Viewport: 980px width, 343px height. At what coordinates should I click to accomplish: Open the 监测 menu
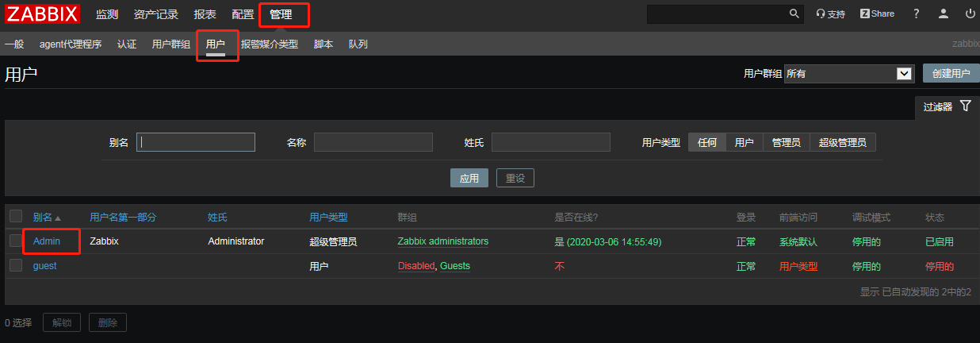[x=107, y=14]
